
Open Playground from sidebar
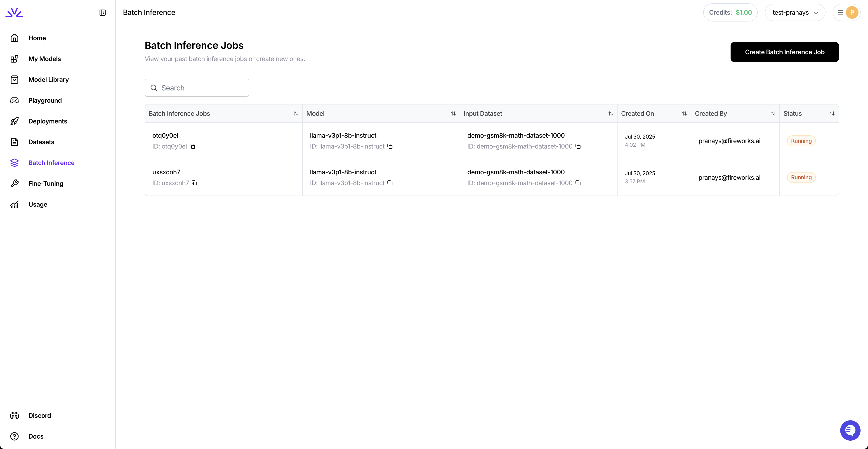tap(45, 100)
